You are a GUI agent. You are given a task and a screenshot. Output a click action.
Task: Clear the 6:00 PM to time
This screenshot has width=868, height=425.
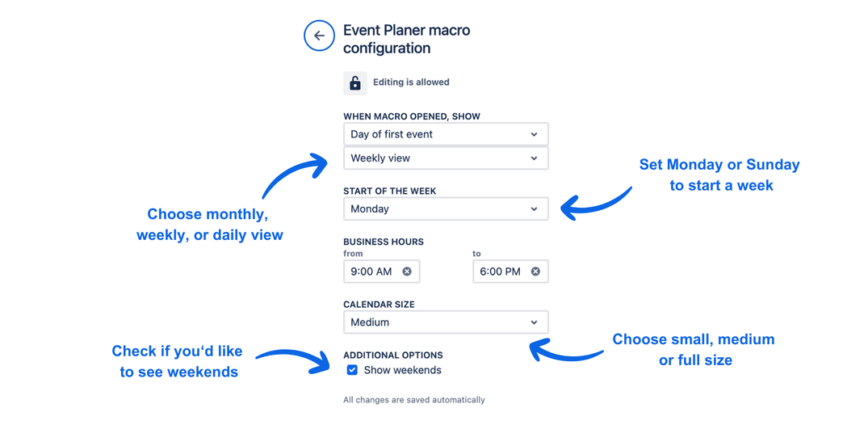535,271
